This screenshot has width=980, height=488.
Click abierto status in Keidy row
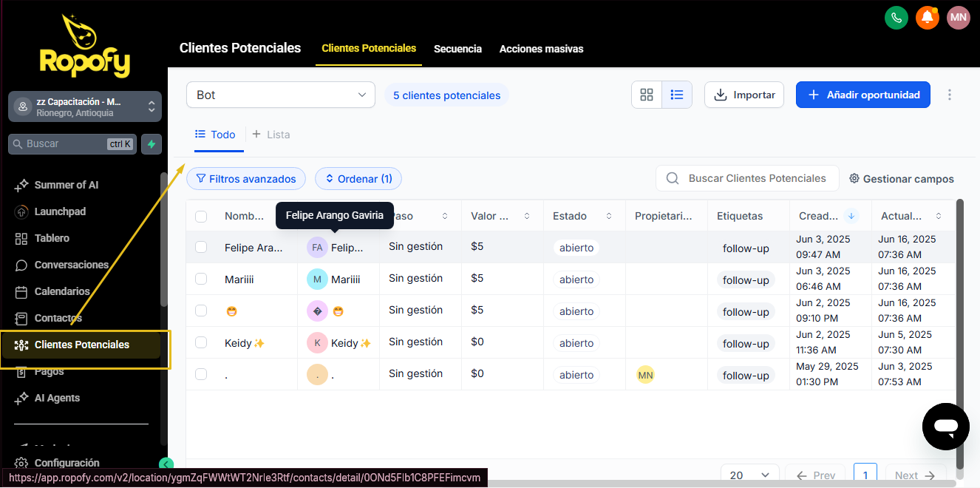[x=576, y=343]
